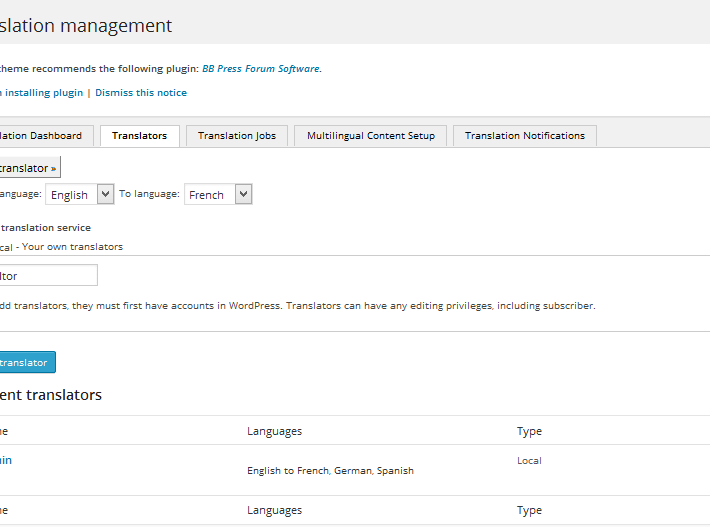The height and width of the screenshot is (532, 710).
Task: Click the BB Press Forum Software link
Action: pos(261,69)
